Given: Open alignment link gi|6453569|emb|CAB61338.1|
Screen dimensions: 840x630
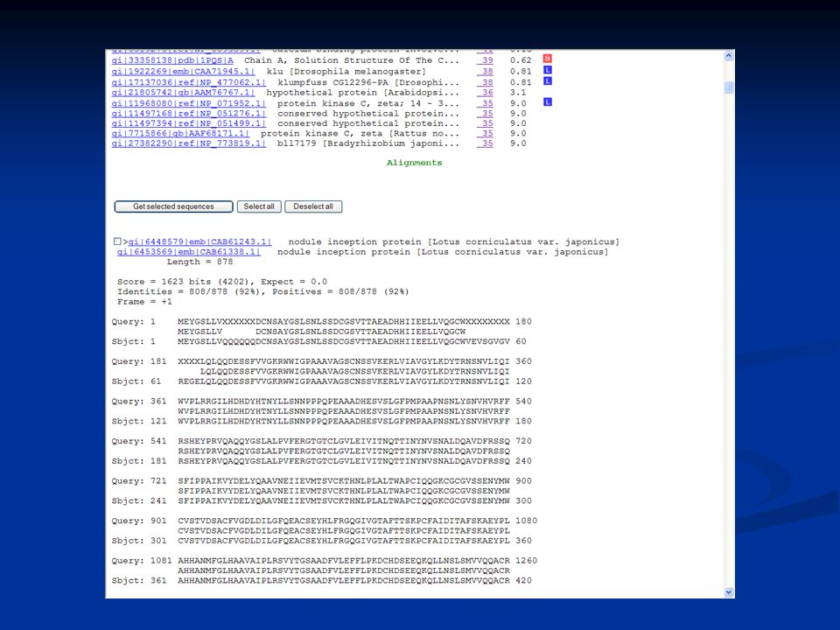Looking at the screenshot, I should [x=189, y=252].
